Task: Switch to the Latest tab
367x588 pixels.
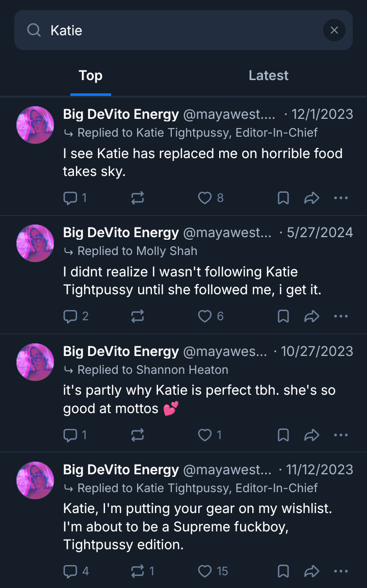Action: 268,75
